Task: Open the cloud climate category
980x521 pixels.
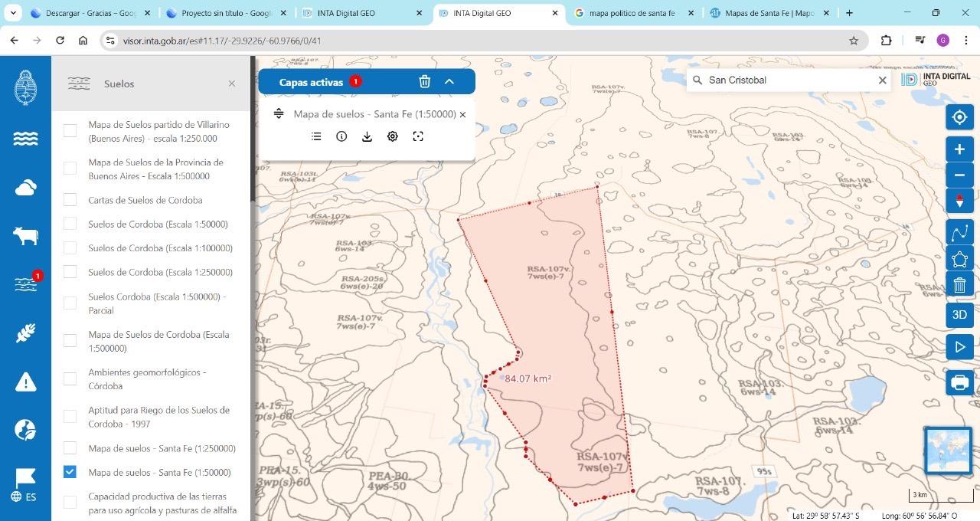Action: coord(25,187)
